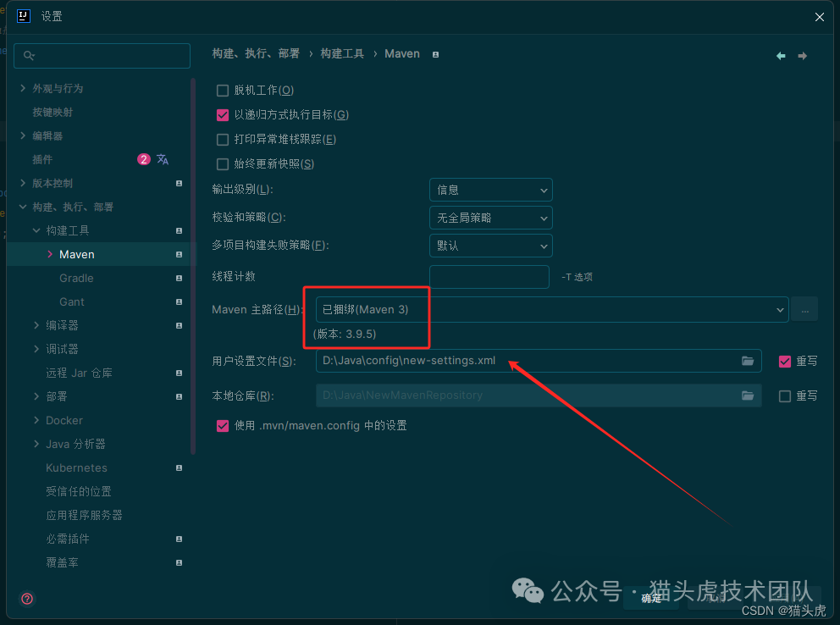The height and width of the screenshot is (625, 840).
Task: Click the 确定 button
Action: [x=651, y=598]
